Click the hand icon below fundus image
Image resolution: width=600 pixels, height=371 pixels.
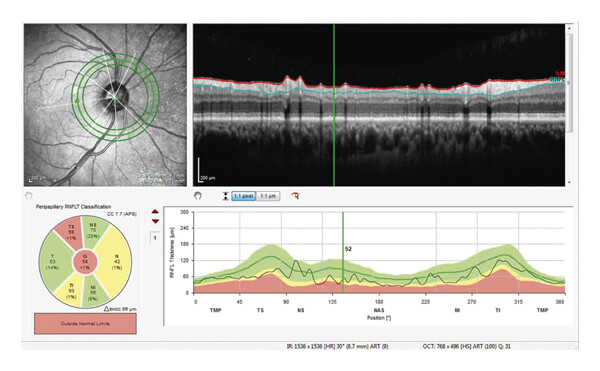[x=29, y=196]
